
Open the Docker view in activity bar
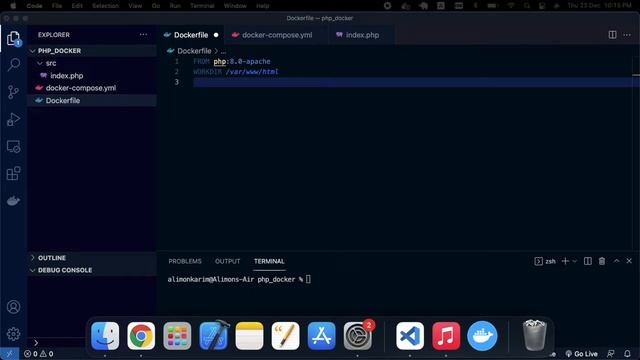click(13, 201)
